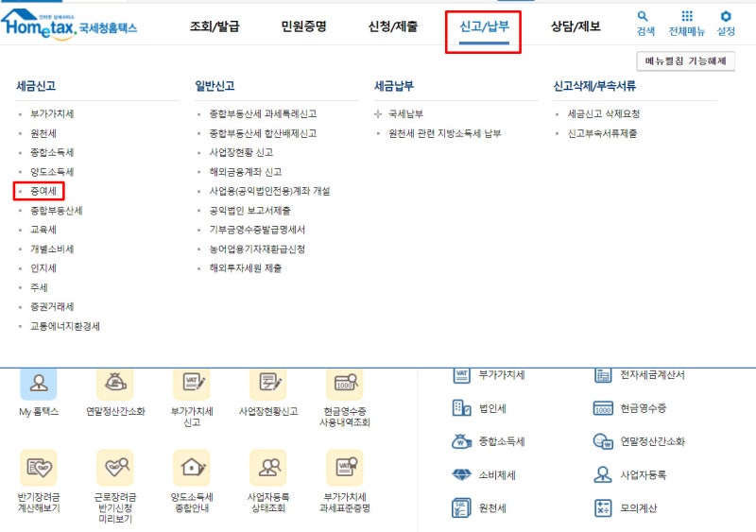Screen dimensions: 756x532
Task: Open 기부금영수증발급명세서
Action: tap(257, 230)
